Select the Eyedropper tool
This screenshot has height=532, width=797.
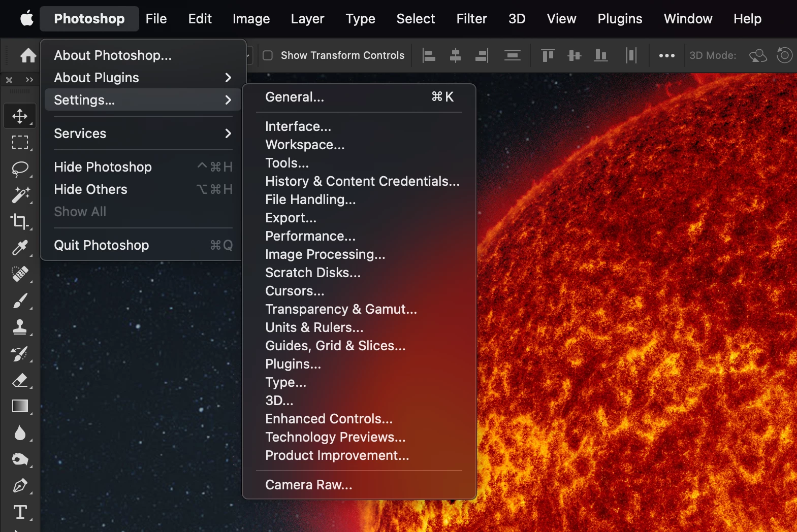[20, 248]
